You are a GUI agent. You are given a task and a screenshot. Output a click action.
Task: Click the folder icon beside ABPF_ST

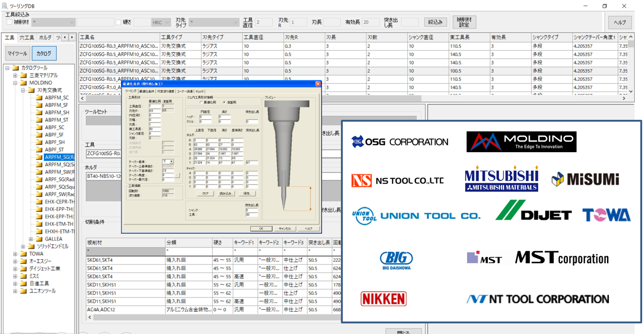[x=39, y=149]
